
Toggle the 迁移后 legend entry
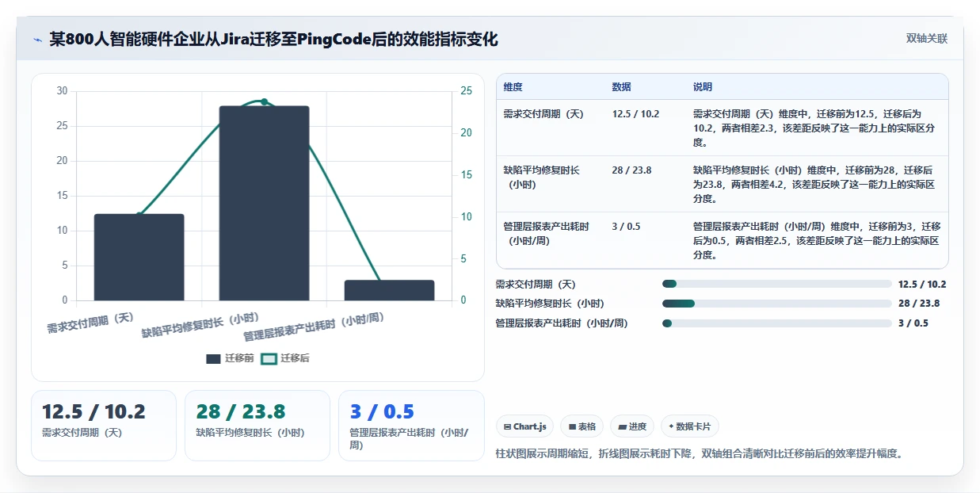[285, 358]
